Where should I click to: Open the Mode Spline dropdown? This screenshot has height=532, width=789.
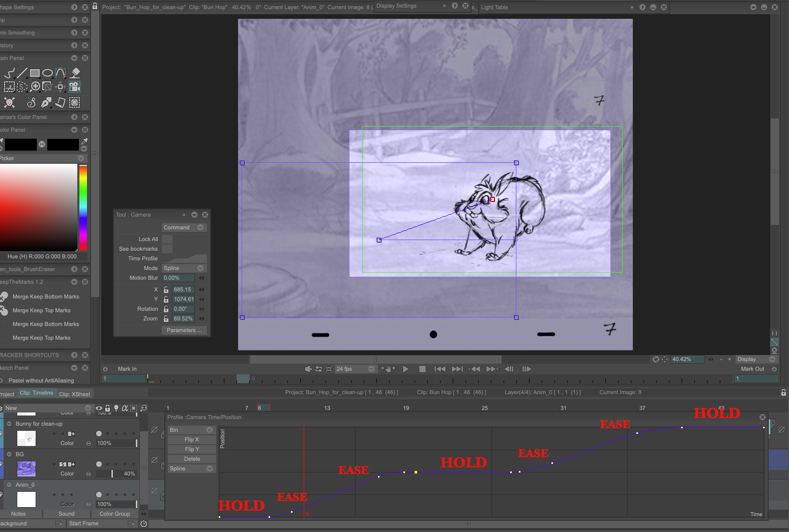tap(184, 268)
